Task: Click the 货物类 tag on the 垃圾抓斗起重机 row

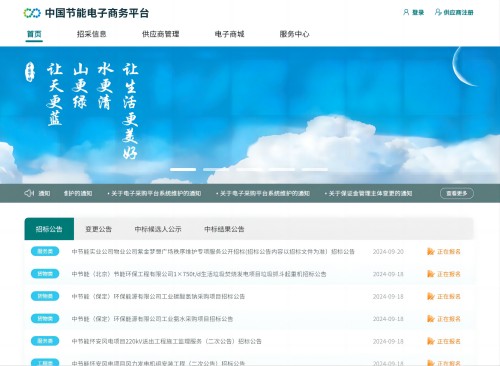Action: coord(45,274)
